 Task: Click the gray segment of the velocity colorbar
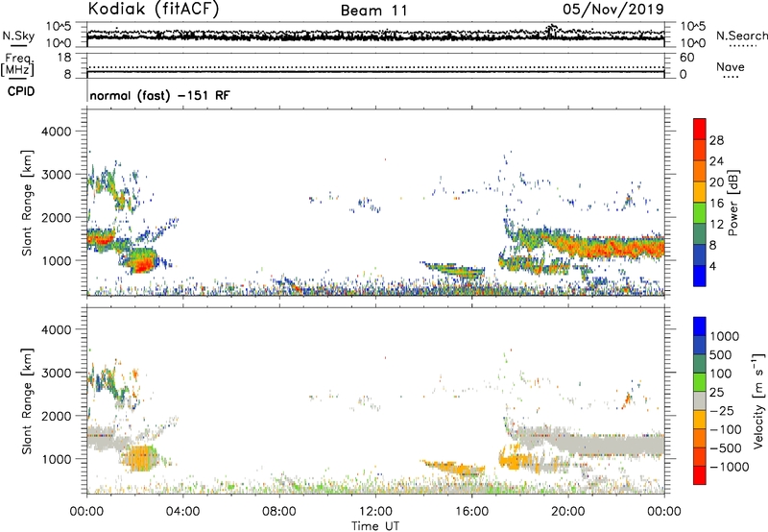[700, 400]
